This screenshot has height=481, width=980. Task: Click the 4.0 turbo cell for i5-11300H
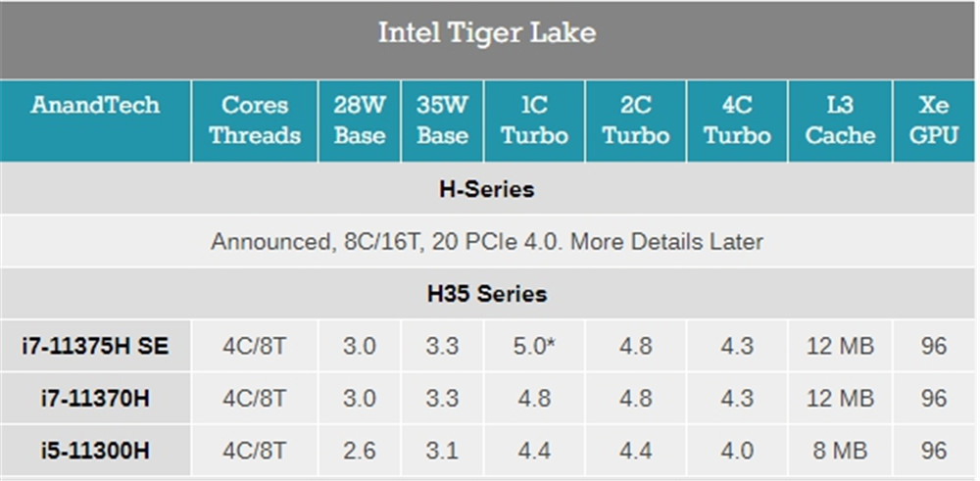click(x=738, y=451)
